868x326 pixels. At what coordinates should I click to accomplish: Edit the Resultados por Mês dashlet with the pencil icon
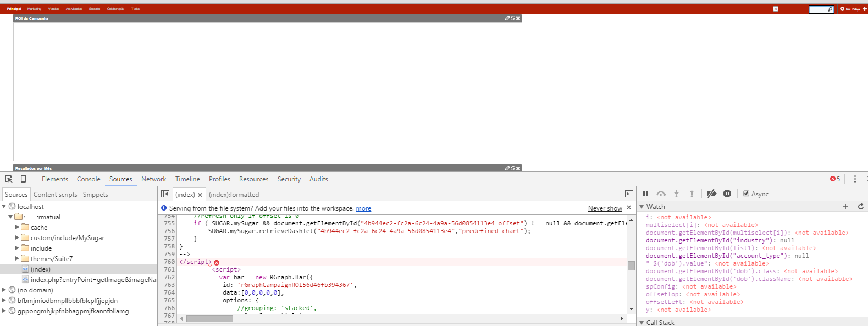pos(507,168)
